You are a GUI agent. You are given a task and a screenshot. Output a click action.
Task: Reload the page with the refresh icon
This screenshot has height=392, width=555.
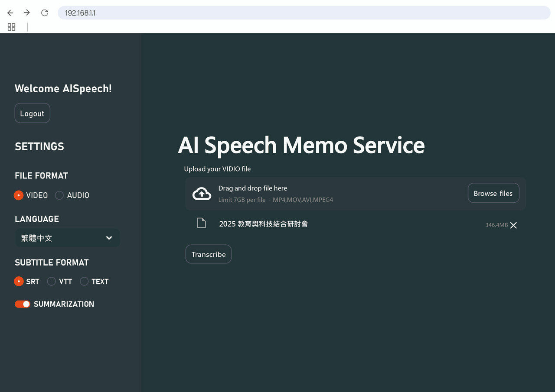[x=44, y=13]
